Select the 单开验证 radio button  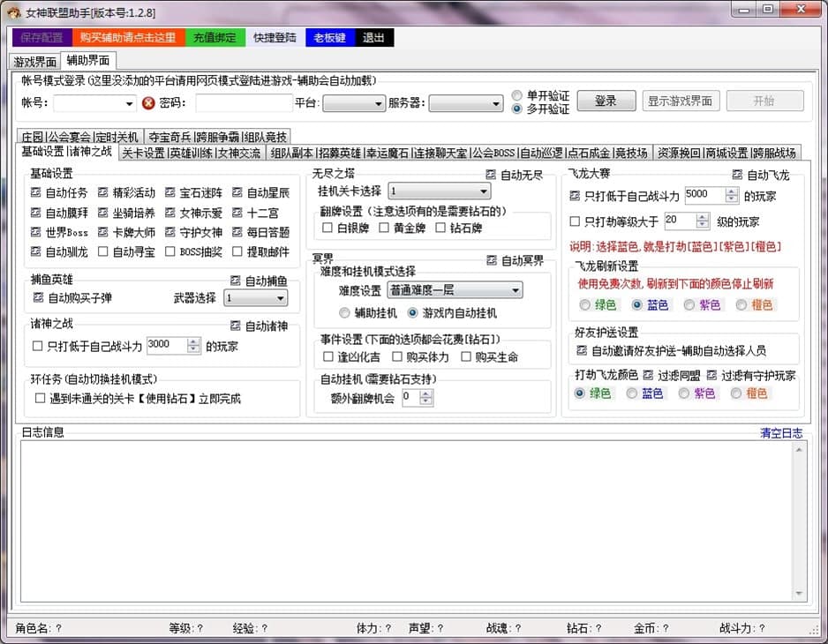(517, 95)
